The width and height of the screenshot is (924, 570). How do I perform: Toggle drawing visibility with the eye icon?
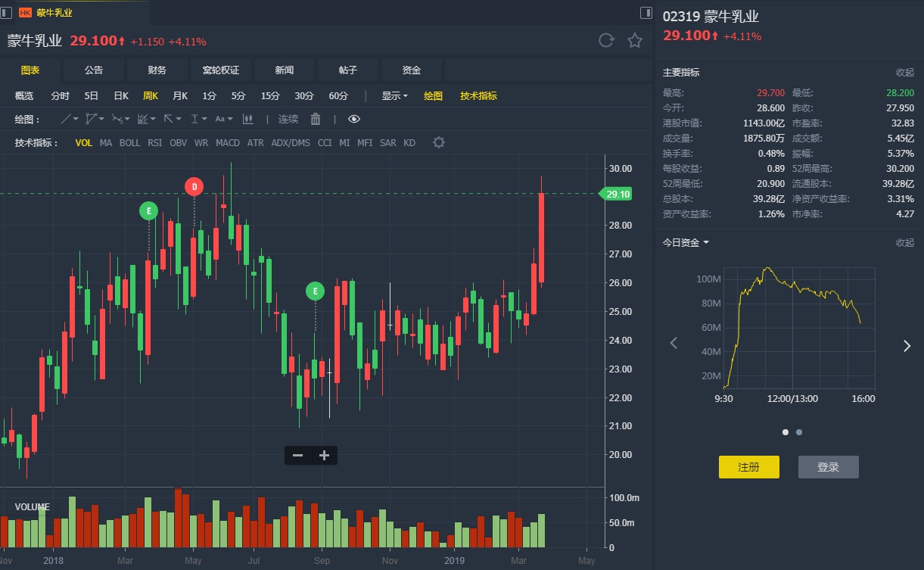pyautogui.click(x=354, y=119)
